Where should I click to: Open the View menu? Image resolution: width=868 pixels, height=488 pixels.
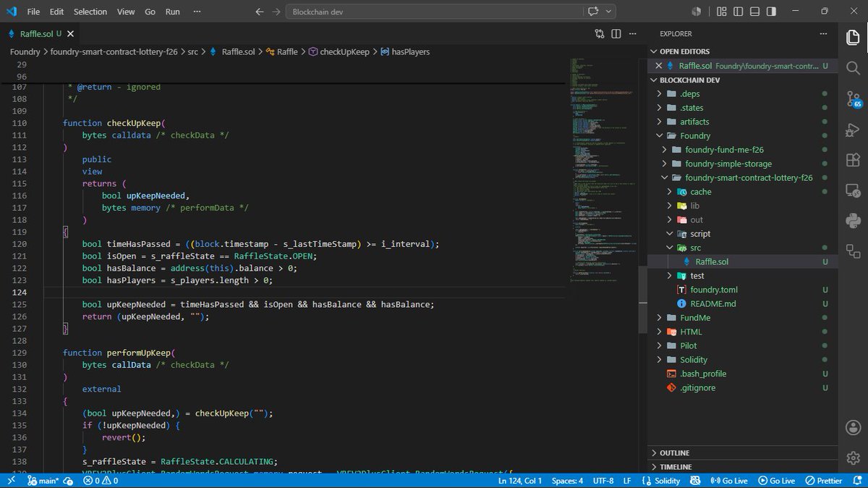tap(126, 12)
